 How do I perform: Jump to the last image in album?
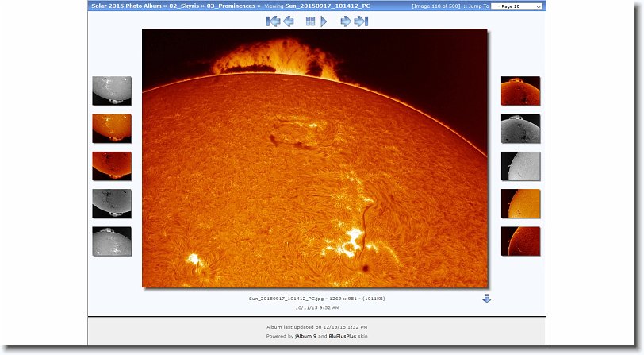point(361,21)
